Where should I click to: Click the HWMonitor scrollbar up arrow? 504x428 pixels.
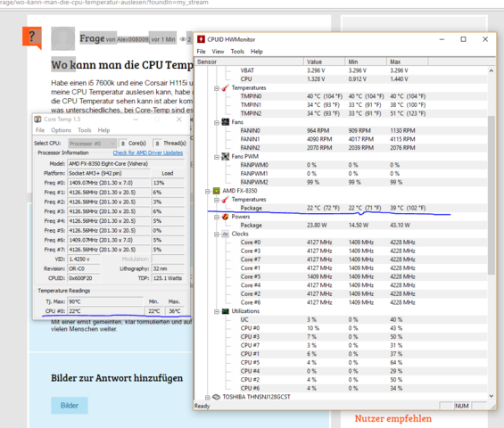492,70
